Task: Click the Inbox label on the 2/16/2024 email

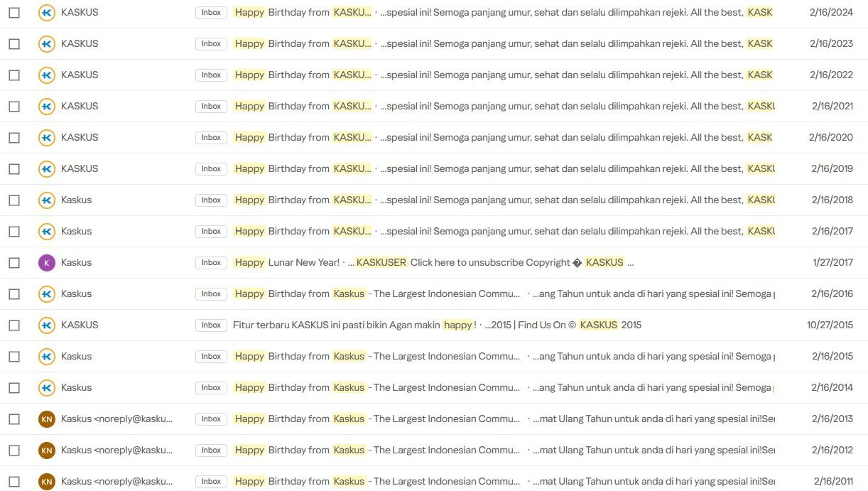Action: [x=211, y=12]
